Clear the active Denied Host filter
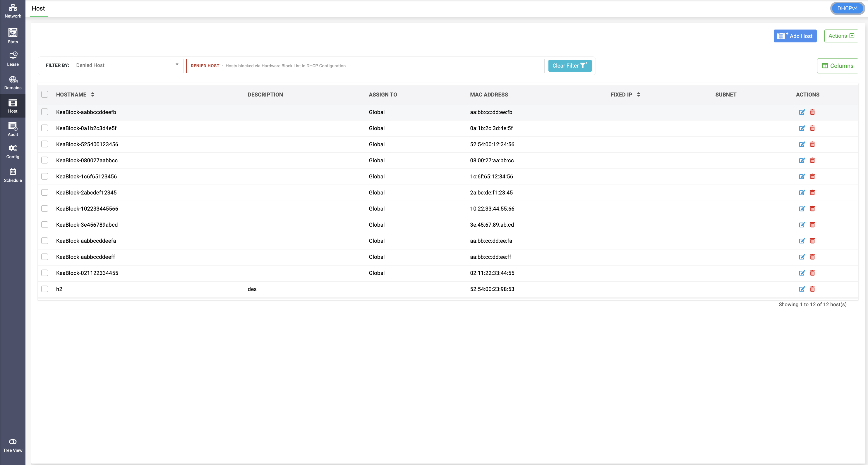Screen dimensions: 868x465 [x=570, y=66]
